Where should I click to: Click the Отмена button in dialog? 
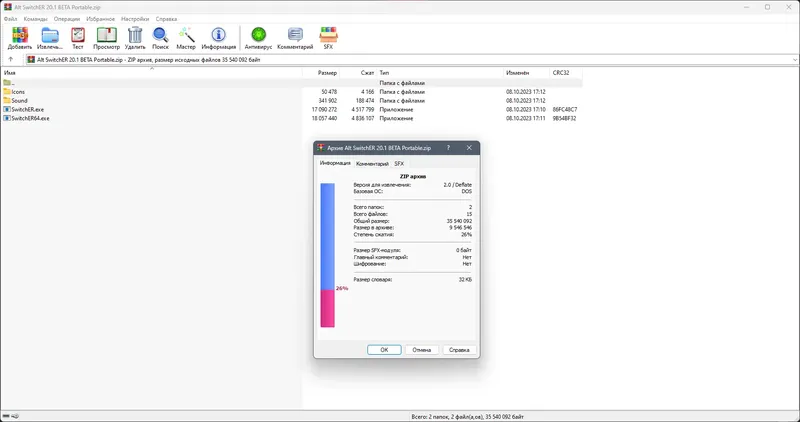[x=422, y=350]
